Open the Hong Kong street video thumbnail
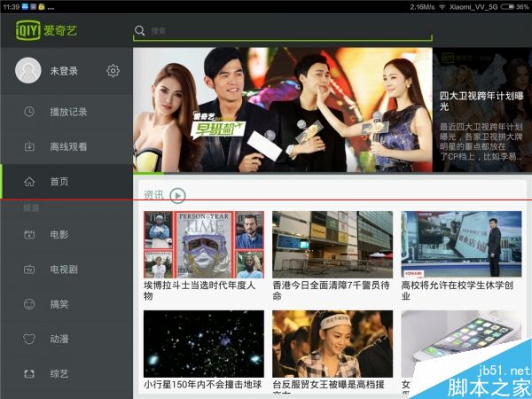The image size is (532, 399). coord(332,245)
